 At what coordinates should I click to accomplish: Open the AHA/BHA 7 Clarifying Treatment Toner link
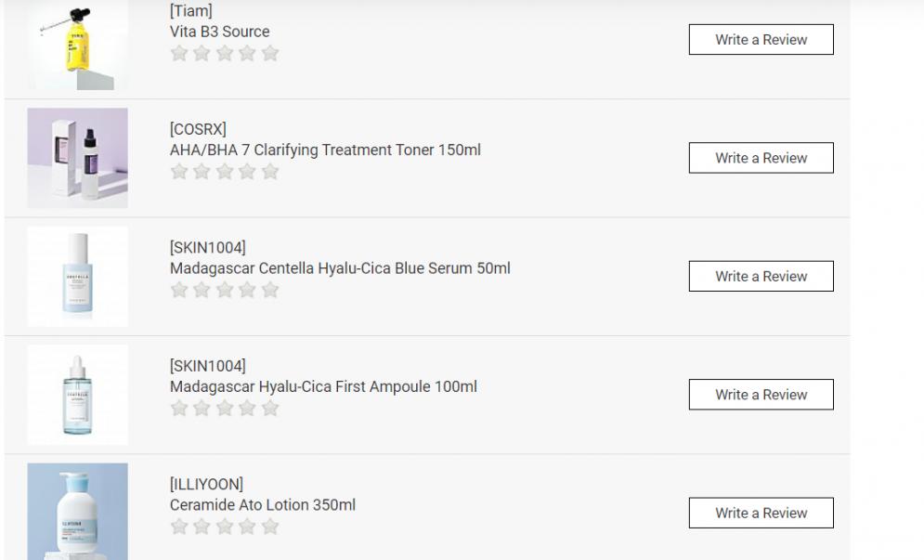[325, 150]
